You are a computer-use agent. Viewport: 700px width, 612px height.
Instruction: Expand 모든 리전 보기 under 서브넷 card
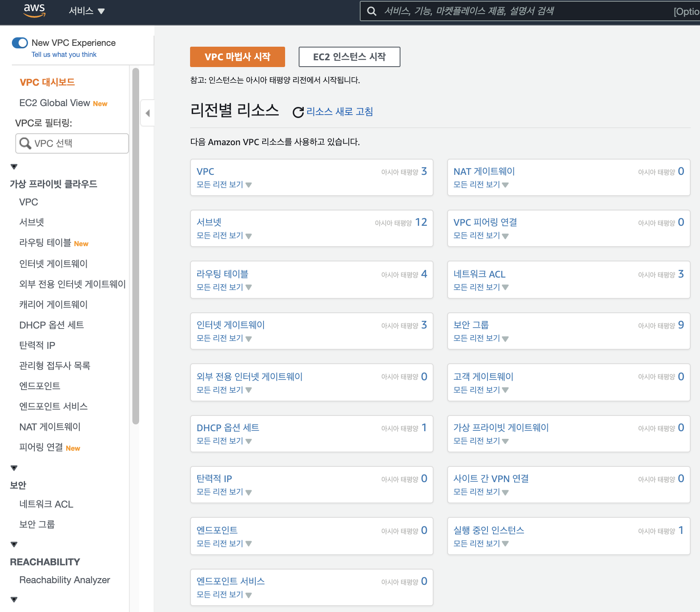pyautogui.click(x=224, y=236)
